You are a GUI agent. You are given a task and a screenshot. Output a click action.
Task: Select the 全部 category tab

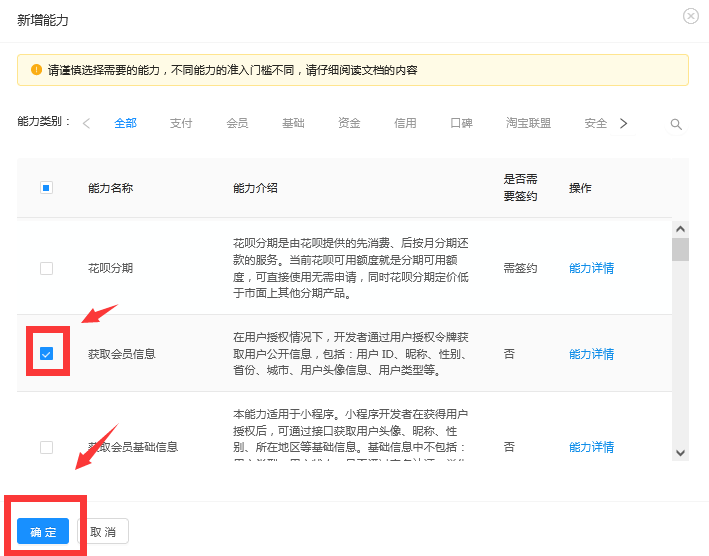(x=125, y=123)
